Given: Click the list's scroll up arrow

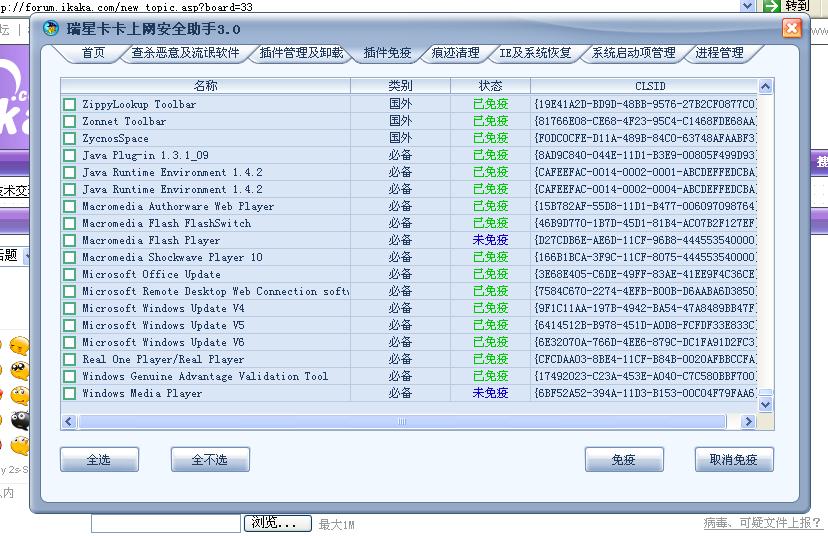Looking at the screenshot, I should [765, 86].
